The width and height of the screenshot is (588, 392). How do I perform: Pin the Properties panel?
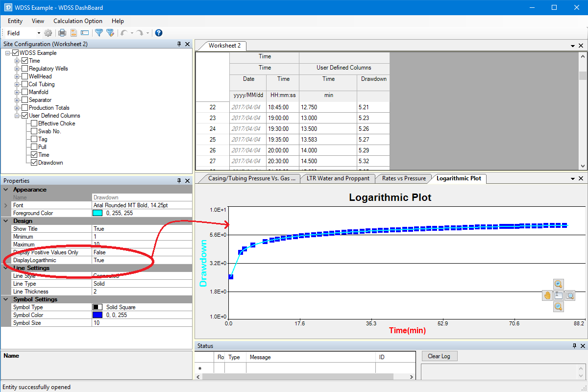pos(179,181)
